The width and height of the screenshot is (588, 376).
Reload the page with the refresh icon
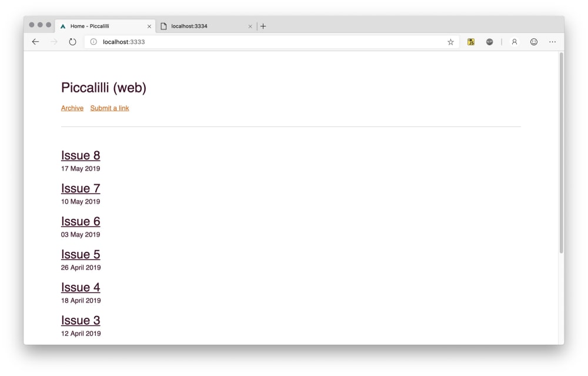[72, 42]
